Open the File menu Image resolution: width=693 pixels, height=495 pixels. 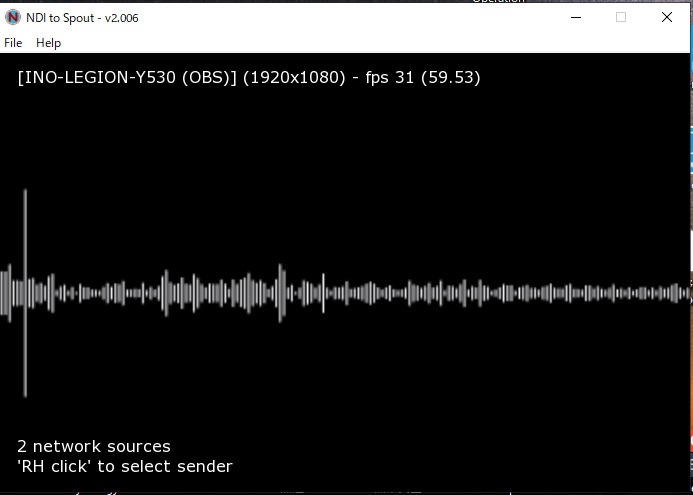point(13,43)
